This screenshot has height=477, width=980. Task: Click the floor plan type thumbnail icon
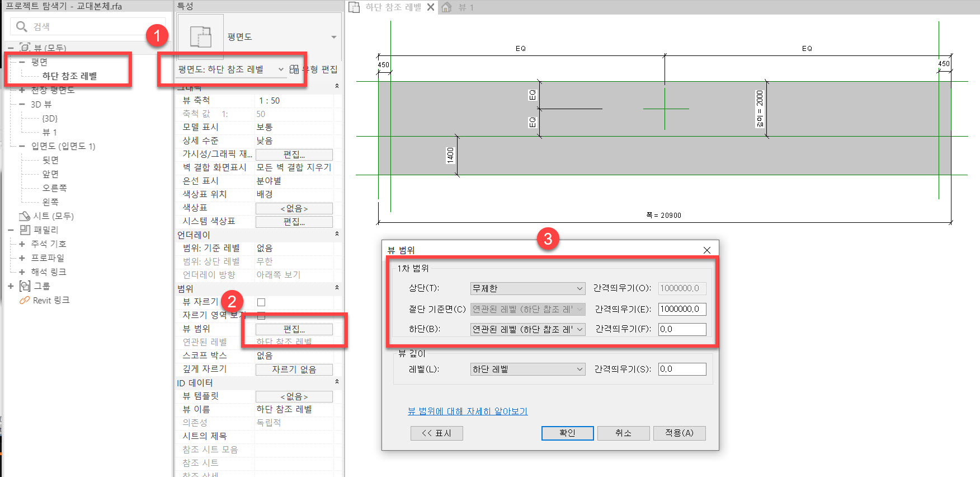click(200, 37)
